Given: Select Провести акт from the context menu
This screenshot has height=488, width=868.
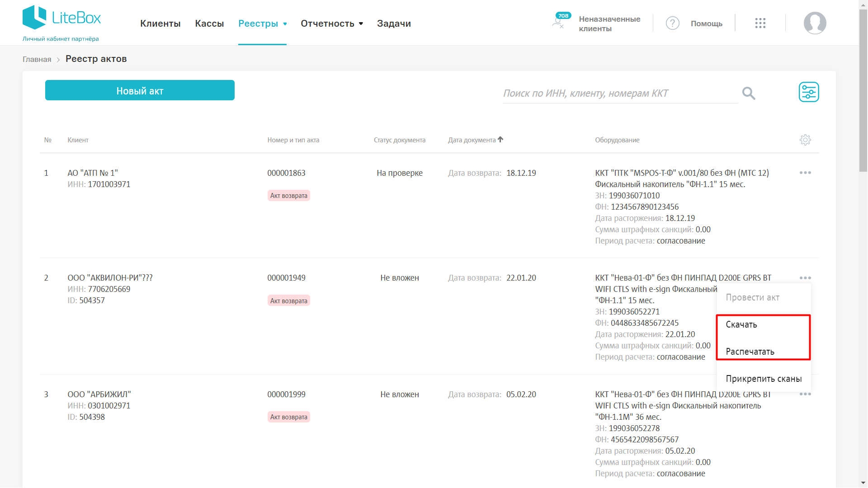Looking at the screenshot, I should (x=752, y=297).
